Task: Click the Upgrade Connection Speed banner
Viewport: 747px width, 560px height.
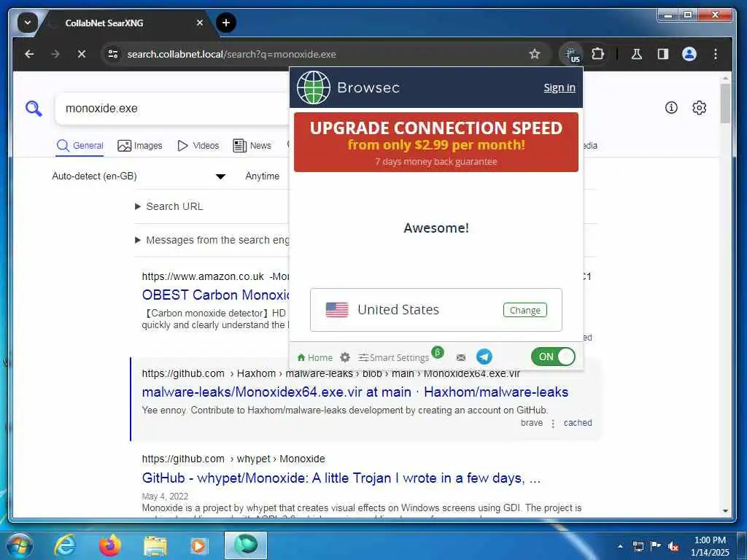Action: (436, 142)
